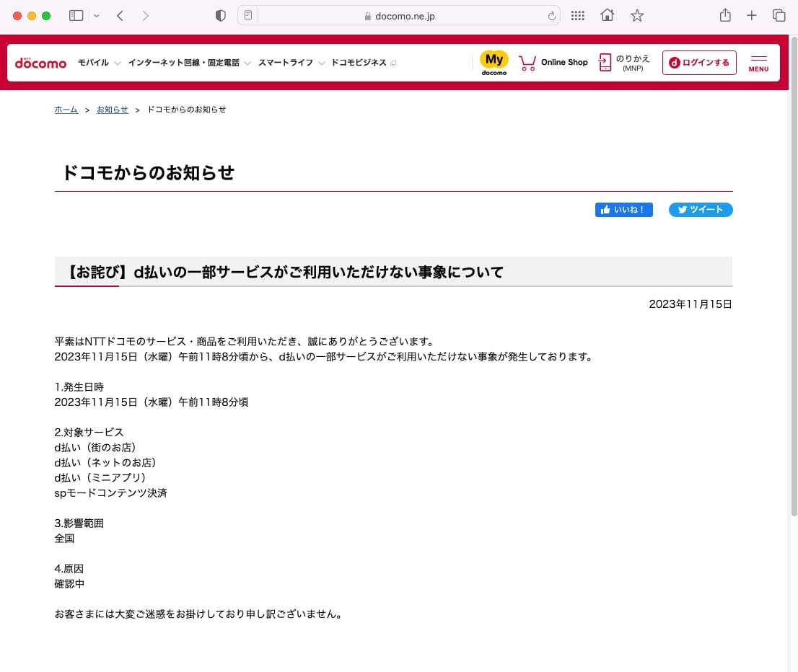Click the text 2.対象サービス
Viewport: 798px width, 672px height.
coord(89,433)
